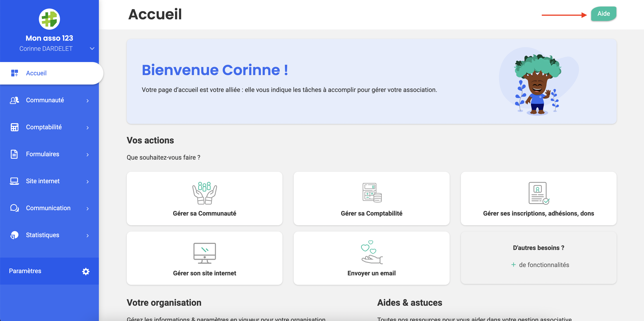Click the Statistiques pie chart icon

(14, 235)
